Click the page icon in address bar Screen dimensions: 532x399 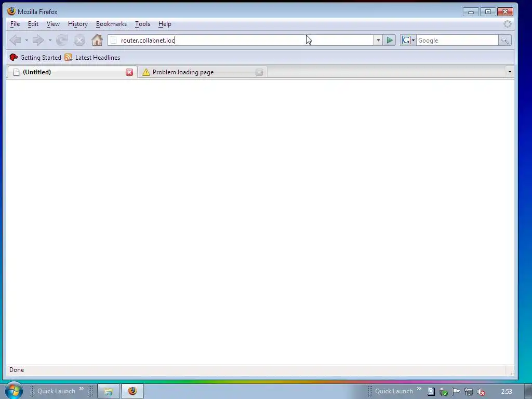pyautogui.click(x=114, y=41)
